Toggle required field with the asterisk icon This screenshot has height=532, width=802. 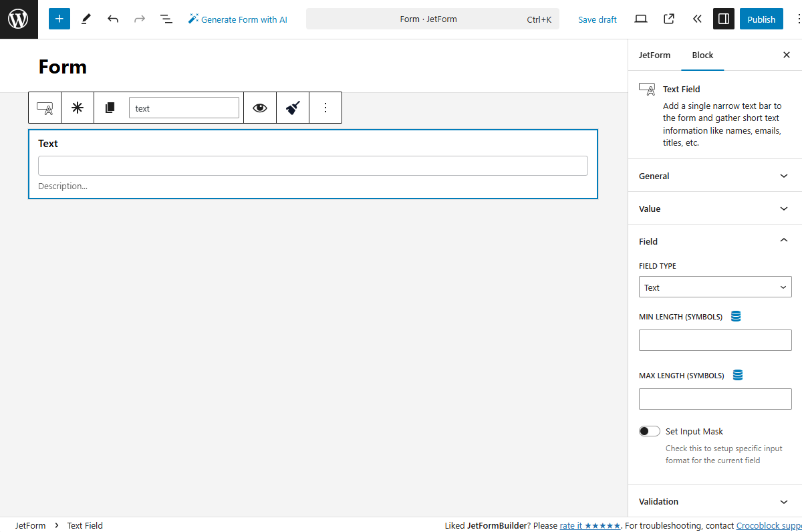[x=77, y=107]
